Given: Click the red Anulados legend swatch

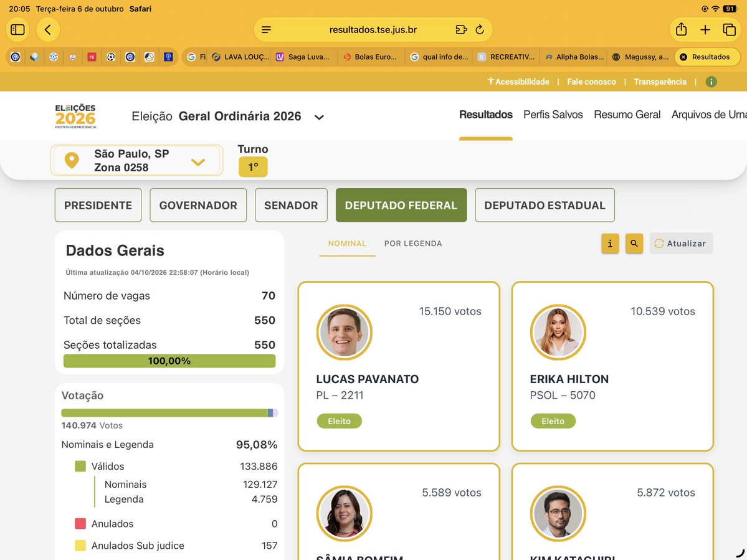Looking at the screenshot, I should (80, 524).
